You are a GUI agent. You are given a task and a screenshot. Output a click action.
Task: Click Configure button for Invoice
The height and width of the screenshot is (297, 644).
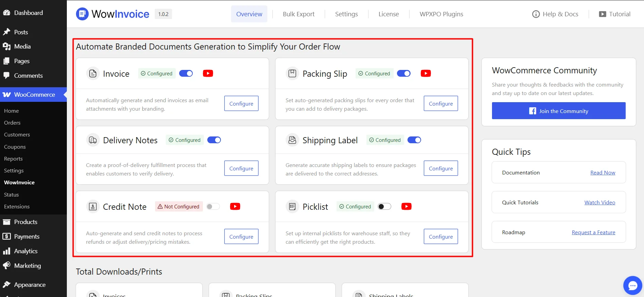[241, 104]
